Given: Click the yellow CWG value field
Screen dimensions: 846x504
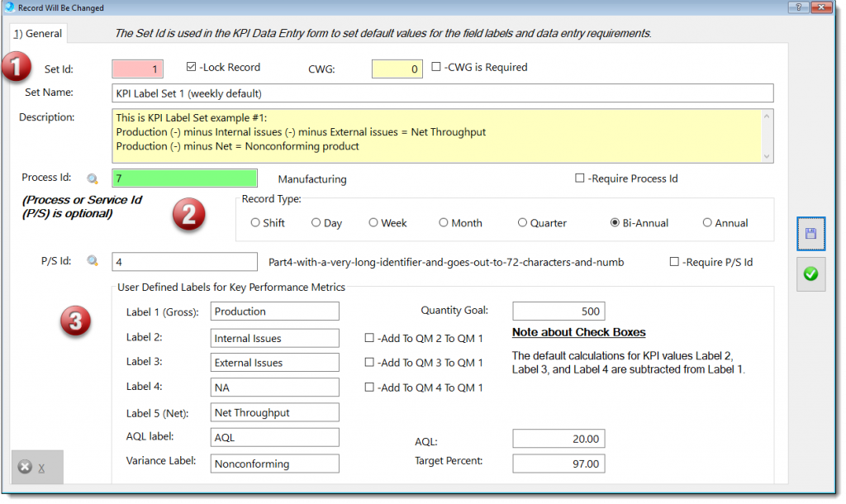Looking at the screenshot, I should [x=397, y=69].
